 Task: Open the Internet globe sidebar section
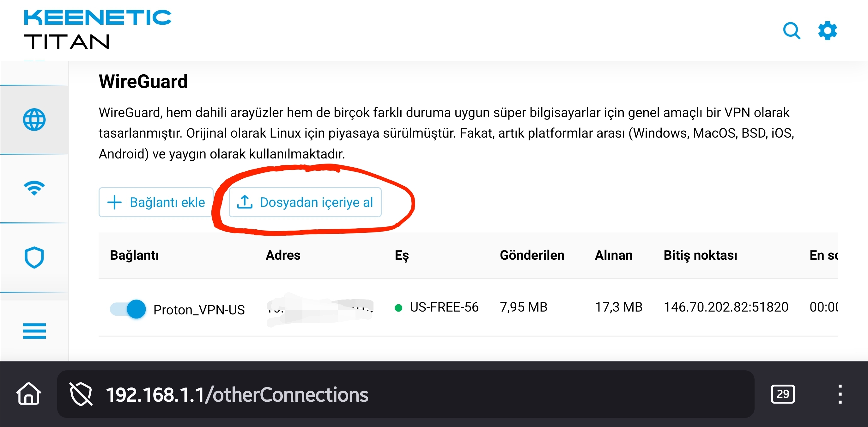click(34, 119)
